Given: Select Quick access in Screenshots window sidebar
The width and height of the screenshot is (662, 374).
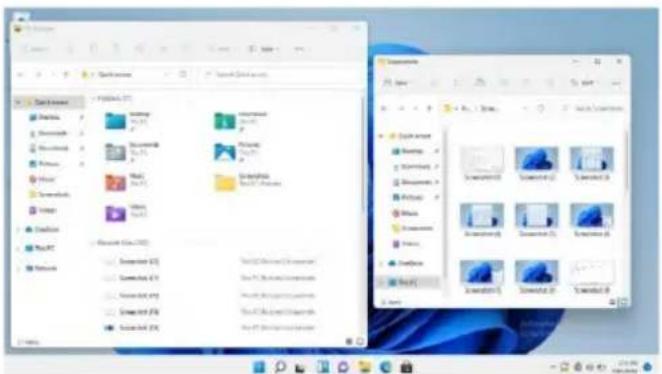Looking at the screenshot, I should [x=410, y=136].
